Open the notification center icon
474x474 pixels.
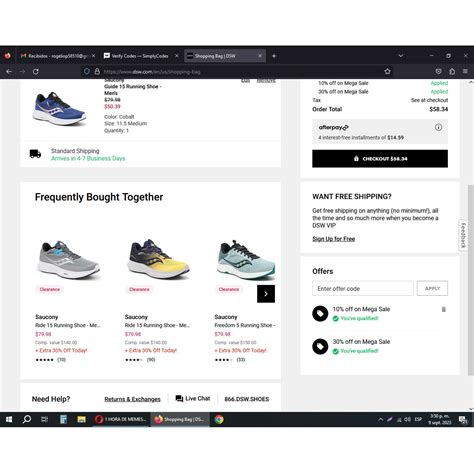(463, 420)
